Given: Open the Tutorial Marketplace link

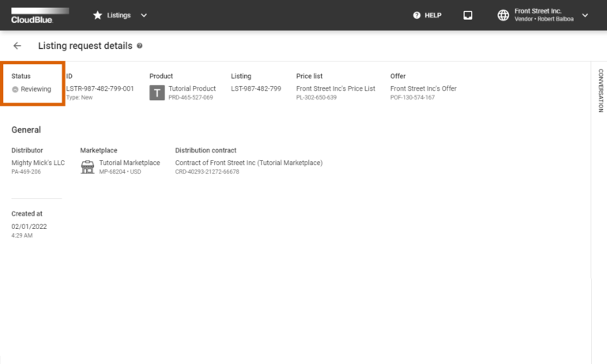Looking at the screenshot, I should pos(130,163).
